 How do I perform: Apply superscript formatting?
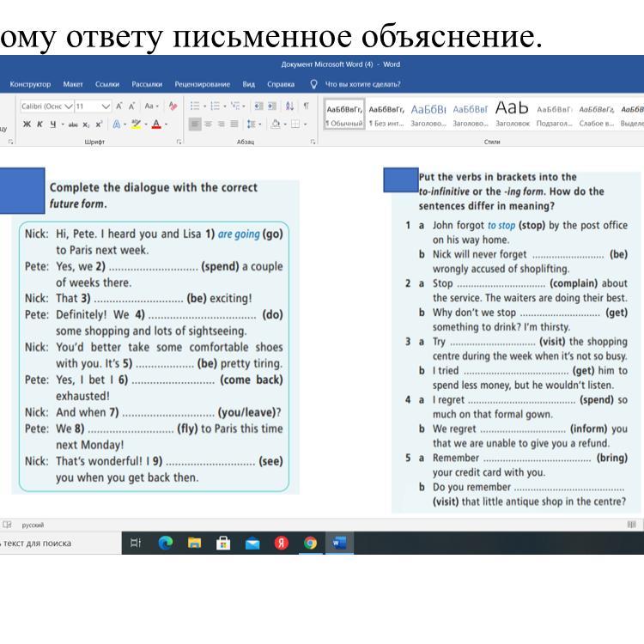point(99,124)
